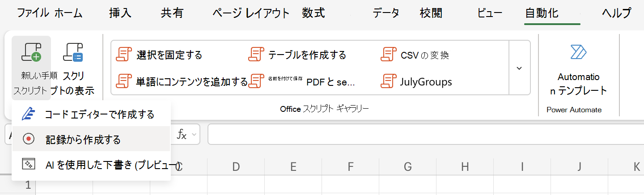Click the CSV の変換 script icon
This screenshot has width=644, height=195.
coord(388,55)
